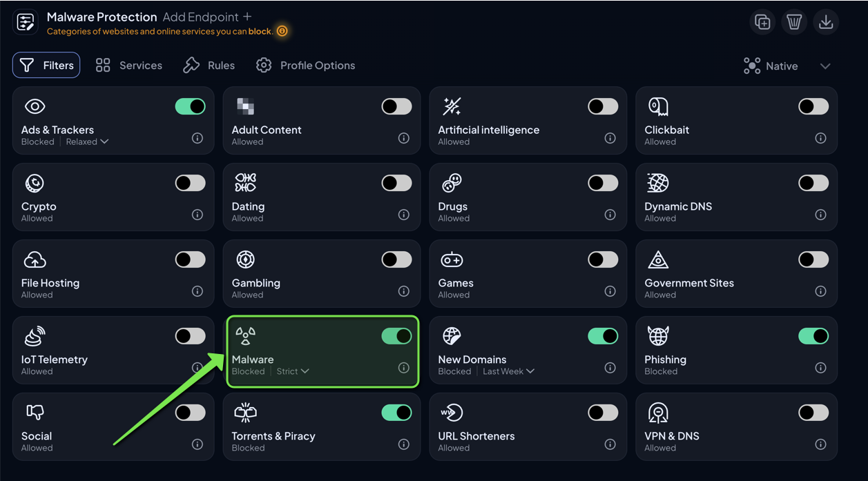The height and width of the screenshot is (481, 868).
Task: Turn on the Social toggle
Action: pos(190,413)
